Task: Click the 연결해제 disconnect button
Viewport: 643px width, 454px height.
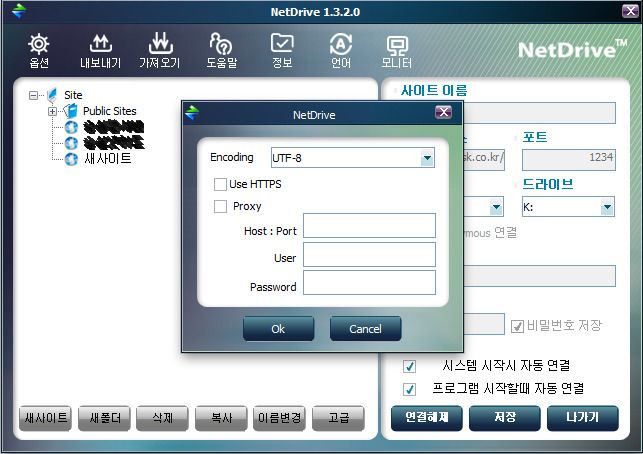Action: 426,418
